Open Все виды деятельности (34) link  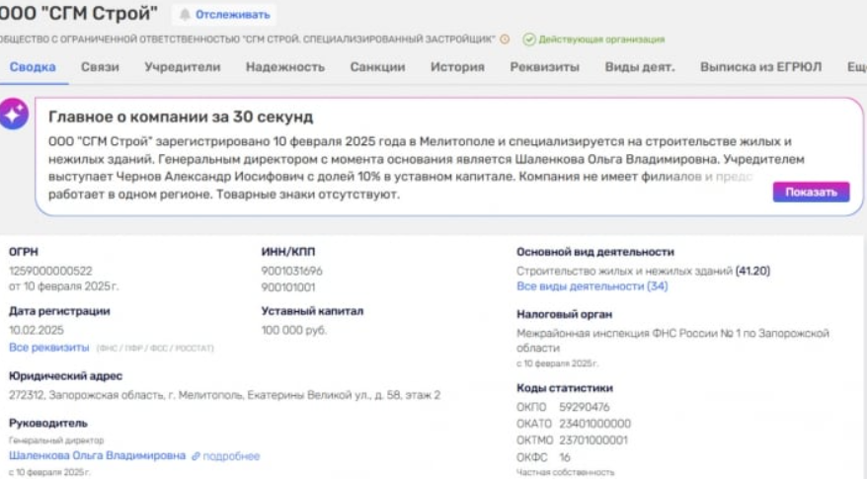pos(592,286)
